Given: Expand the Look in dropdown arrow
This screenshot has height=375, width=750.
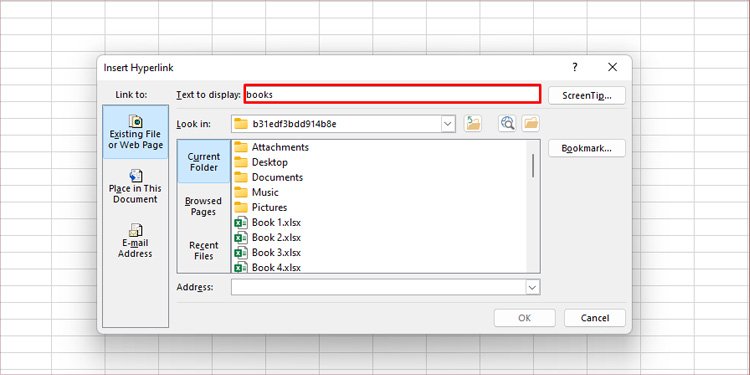Looking at the screenshot, I should point(448,124).
